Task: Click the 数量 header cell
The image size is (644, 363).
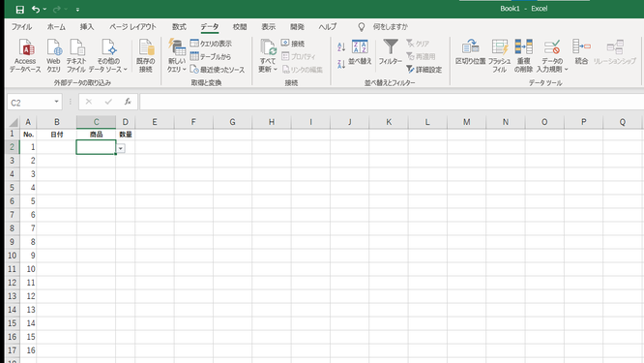Action: 126,135
